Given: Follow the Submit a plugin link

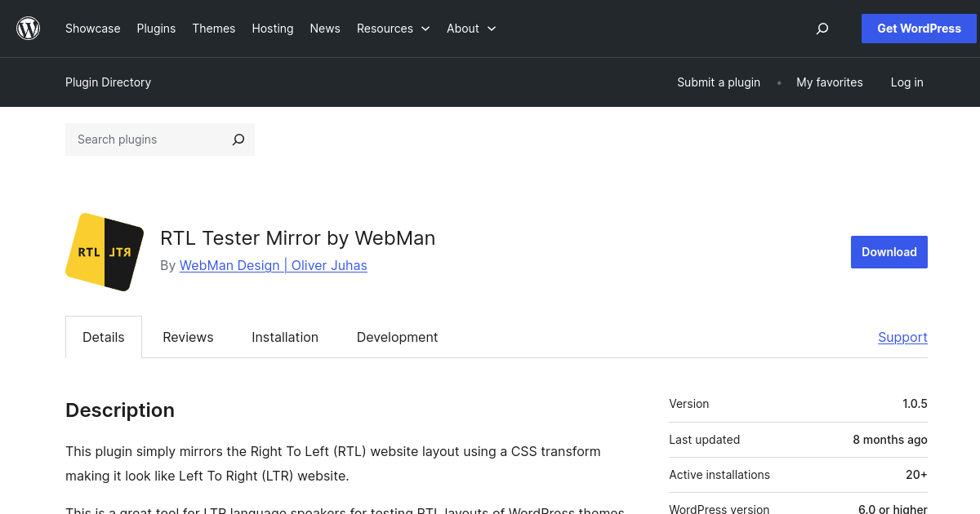Looking at the screenshot, I should click(x=719, y=82).
